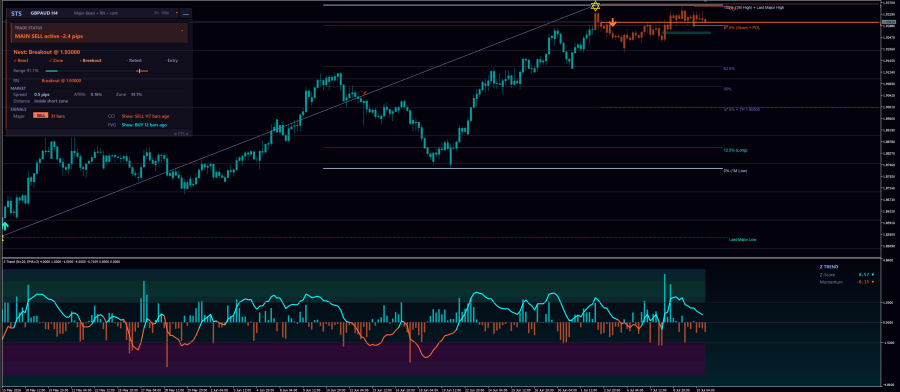Click the cyan up-arrow buy signal
900x392 pixels.
click(x=5, y=226)
